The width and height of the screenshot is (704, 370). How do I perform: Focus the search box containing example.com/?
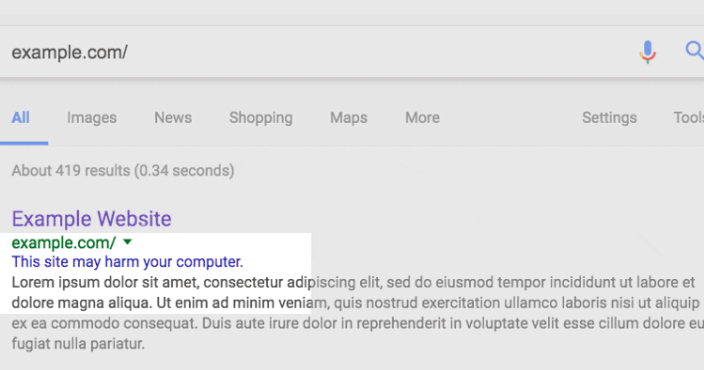pos(314,52)
